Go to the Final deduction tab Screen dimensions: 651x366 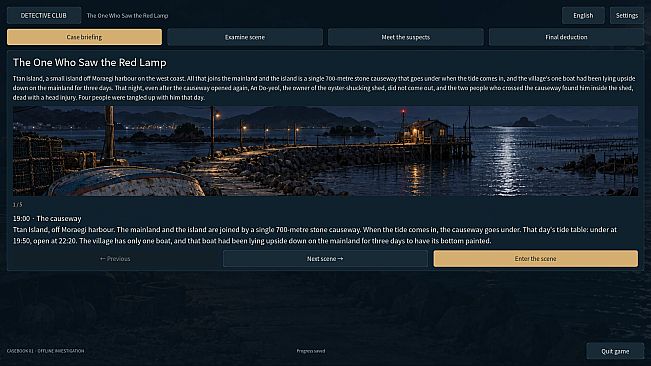coord(566,37)
